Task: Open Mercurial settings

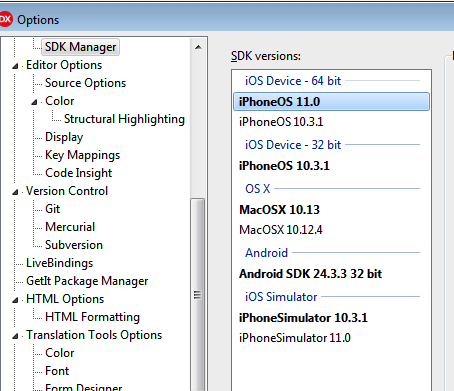Action: pos(70,227)
